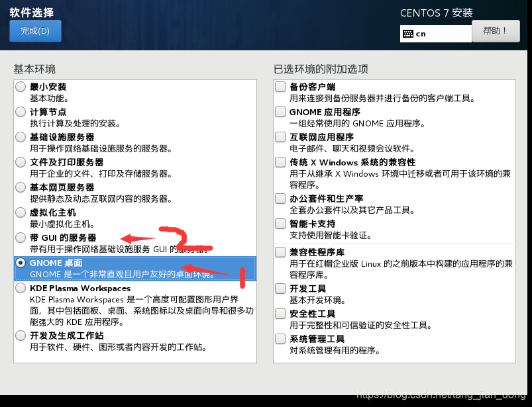Click the 执行计算及处理的安装。 description
532x407 pixels.
click(x=76, y=123)
